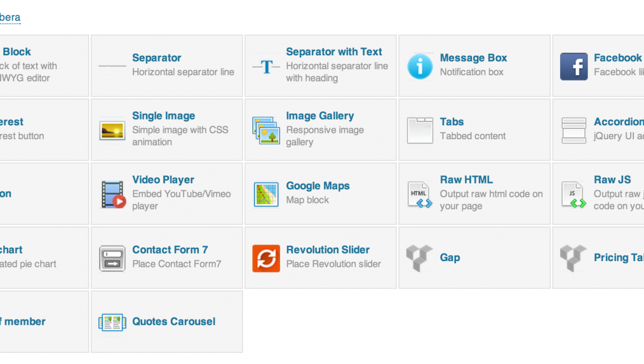Click the dotted-underlined link at top left
This screenshot has width=644, height=364.
(x=10, y=17)
